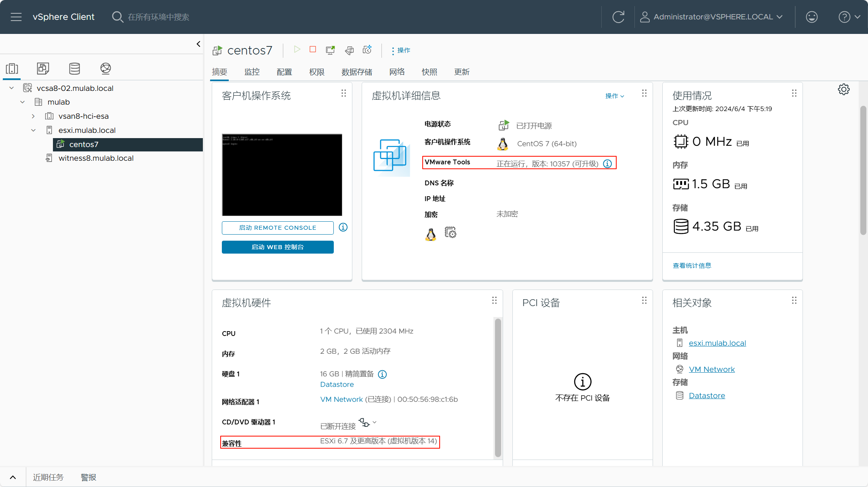Switch to VMs and Templates inventory view
Screen dimensions: 868x487
(x=43, y=69)
